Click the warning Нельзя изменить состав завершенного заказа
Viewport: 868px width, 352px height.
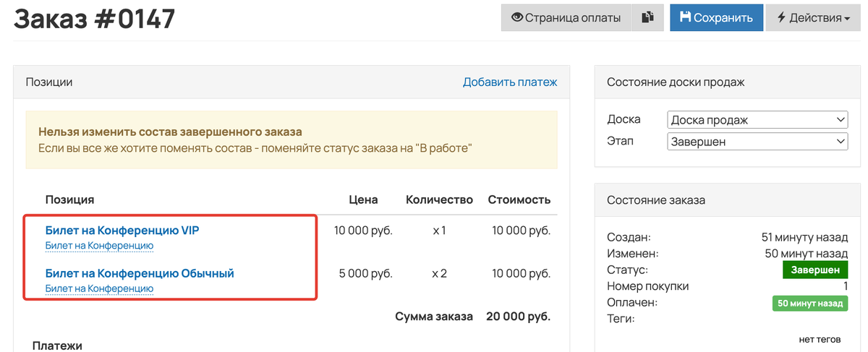click(x=170, y=132)
